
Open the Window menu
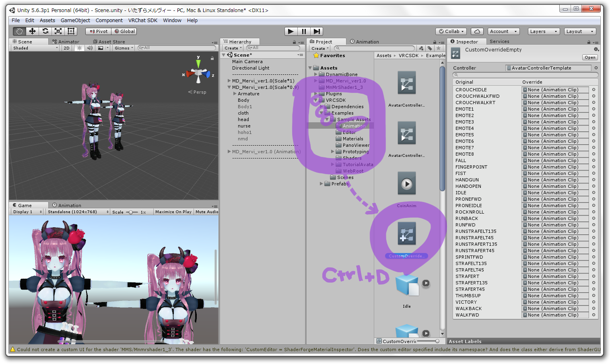(172, 21)
